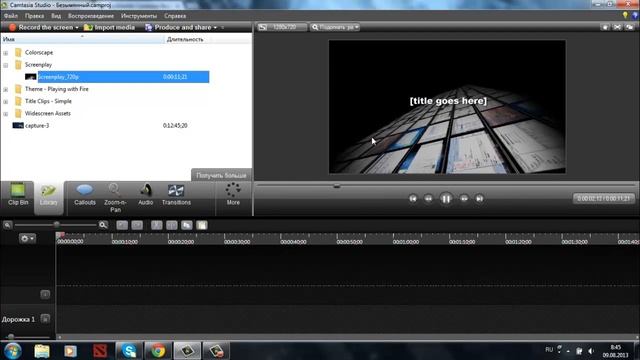Viewport: 640px width, 360px height.
Task: Open the More tools menu
Action: coord(233,194)
